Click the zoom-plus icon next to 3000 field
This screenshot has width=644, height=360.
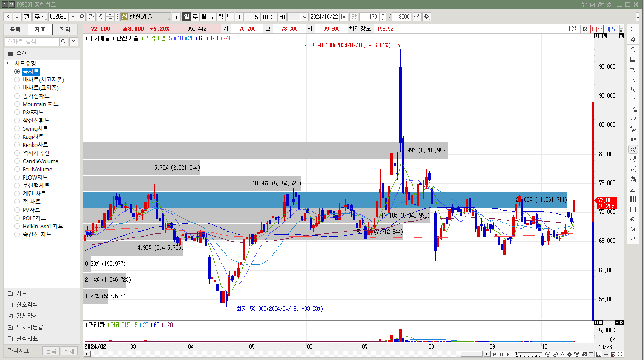[417, 16]
